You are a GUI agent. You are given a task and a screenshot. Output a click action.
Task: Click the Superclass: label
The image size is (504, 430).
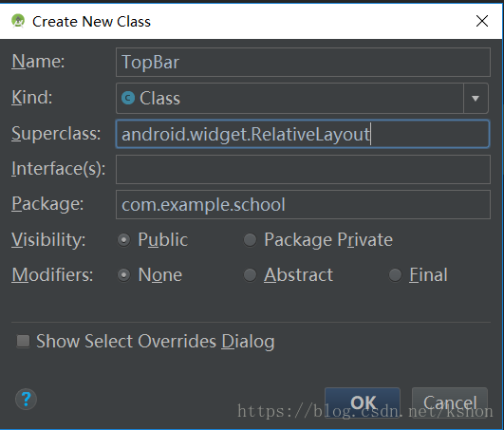(56, 134)
